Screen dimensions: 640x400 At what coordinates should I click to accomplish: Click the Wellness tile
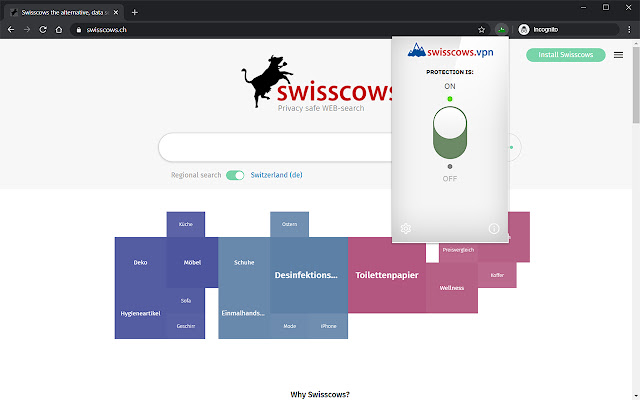pyautogui.click(x=452, y=288)
